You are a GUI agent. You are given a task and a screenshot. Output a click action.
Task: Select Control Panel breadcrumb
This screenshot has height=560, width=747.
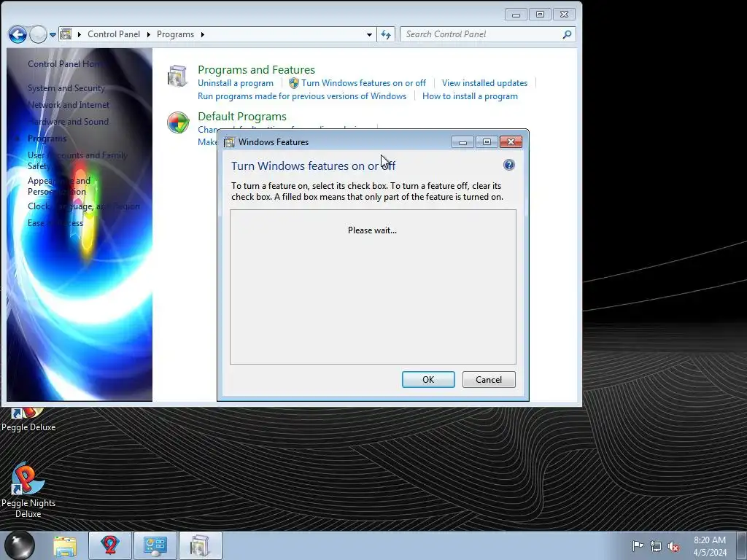pos(114,34)
